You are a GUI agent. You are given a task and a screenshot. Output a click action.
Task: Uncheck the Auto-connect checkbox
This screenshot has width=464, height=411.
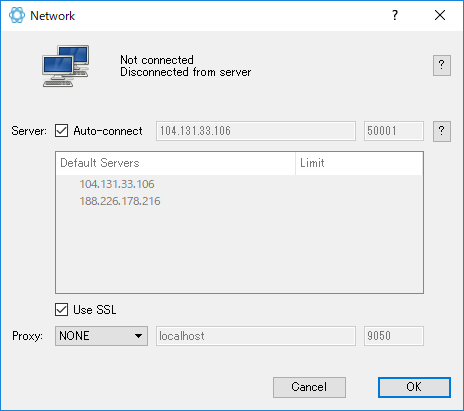click(x=62, y=131)
